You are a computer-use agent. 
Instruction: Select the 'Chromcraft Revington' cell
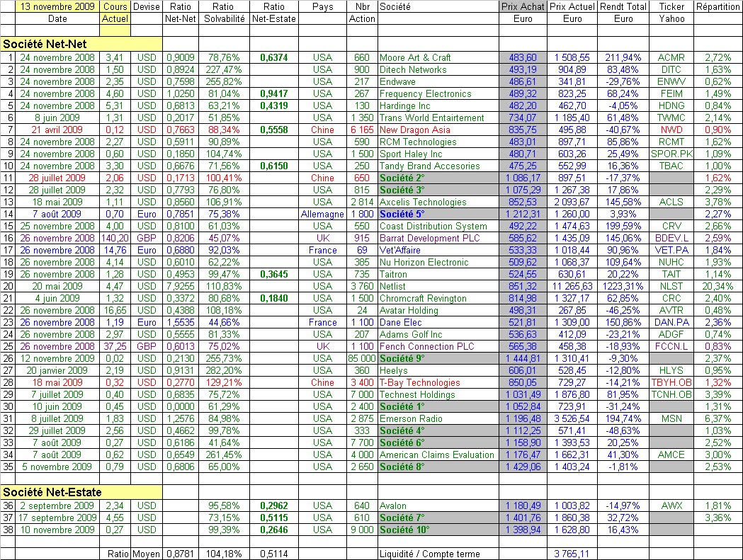click(438, 299)
